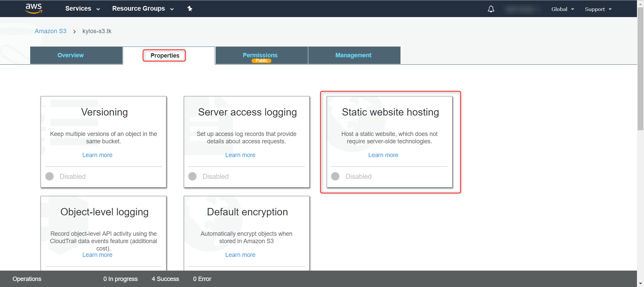Open Learn more under Default encryption

(x=240, y=255)
